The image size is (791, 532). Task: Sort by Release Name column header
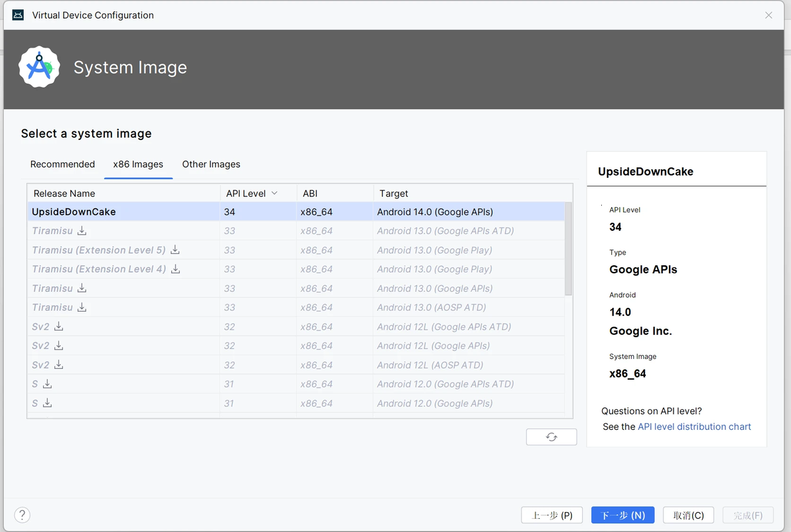click(x=64, y=193)
